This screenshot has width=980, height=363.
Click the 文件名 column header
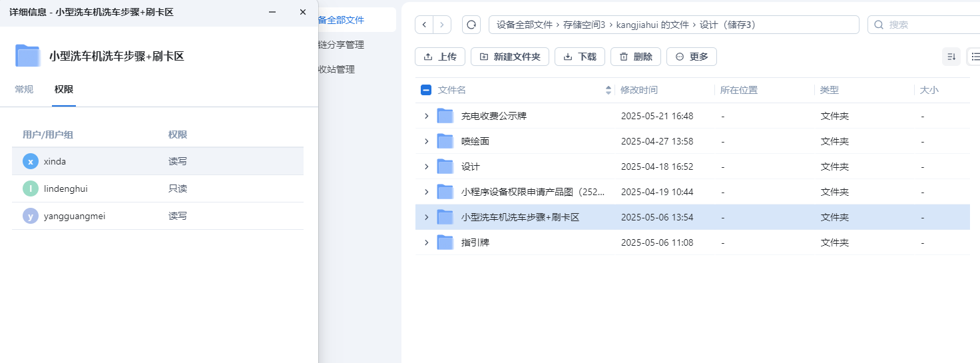pyautogui.click(x=452, y=90)
